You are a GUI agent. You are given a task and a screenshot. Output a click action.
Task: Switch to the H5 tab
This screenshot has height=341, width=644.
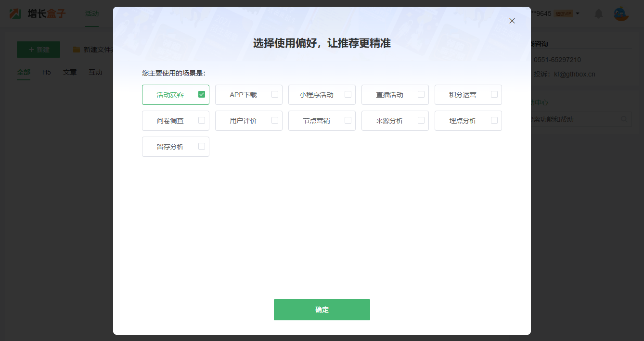point(46,72)
